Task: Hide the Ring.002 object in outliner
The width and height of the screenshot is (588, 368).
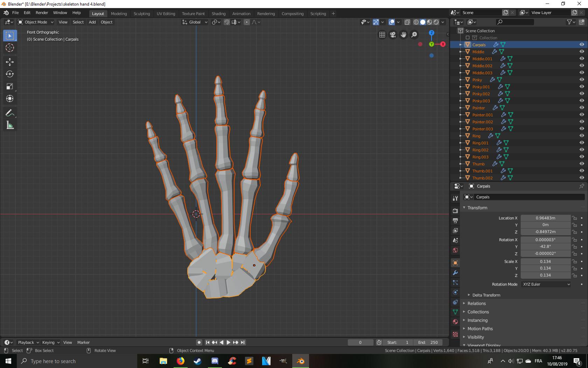Action: (x=582, y=150)
